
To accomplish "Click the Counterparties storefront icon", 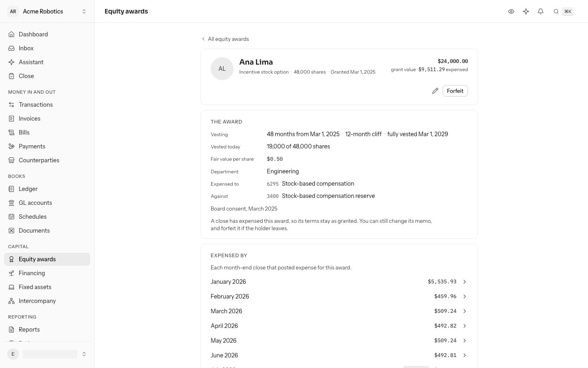I will [11, 160].
